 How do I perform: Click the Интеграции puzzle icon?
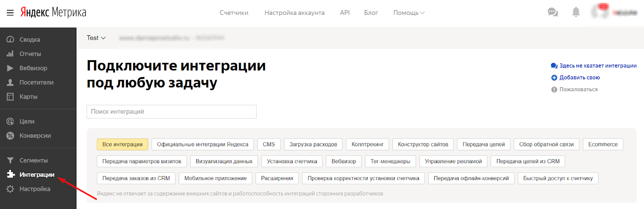(x=11, y=174)
